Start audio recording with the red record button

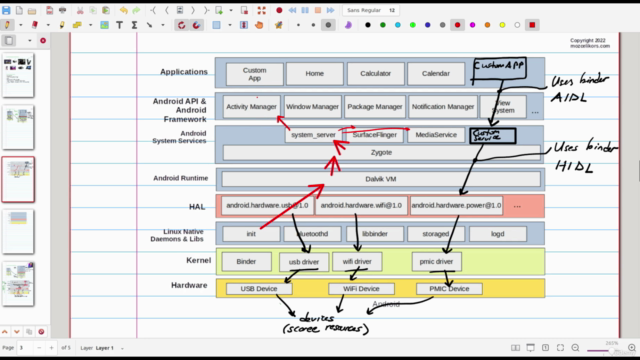(279, 10)
